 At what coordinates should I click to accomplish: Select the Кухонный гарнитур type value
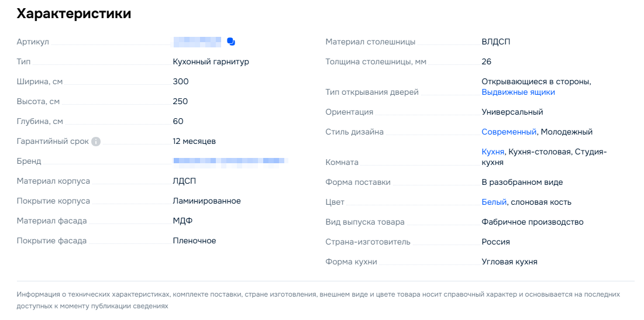pyautogui.click(x=211, y=62)
